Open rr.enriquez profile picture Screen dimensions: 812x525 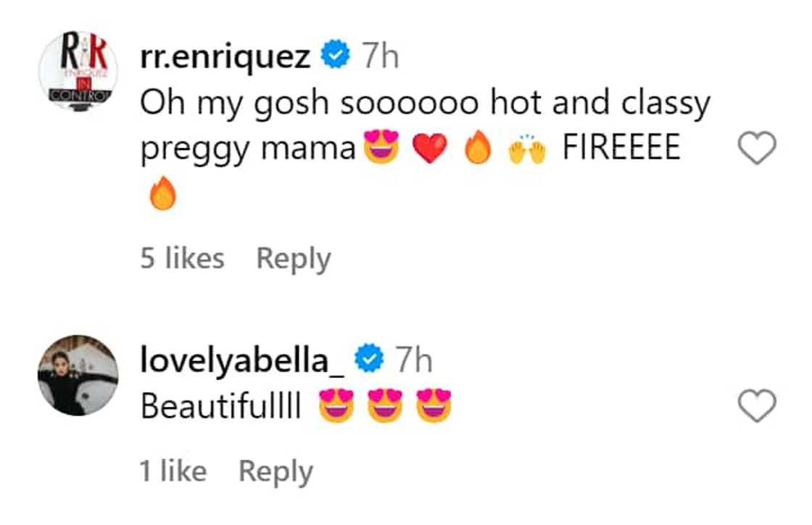[x=78, y=70]
